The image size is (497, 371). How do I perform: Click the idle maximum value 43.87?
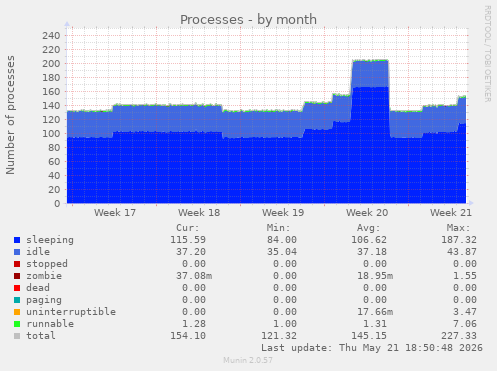(462, 252)
